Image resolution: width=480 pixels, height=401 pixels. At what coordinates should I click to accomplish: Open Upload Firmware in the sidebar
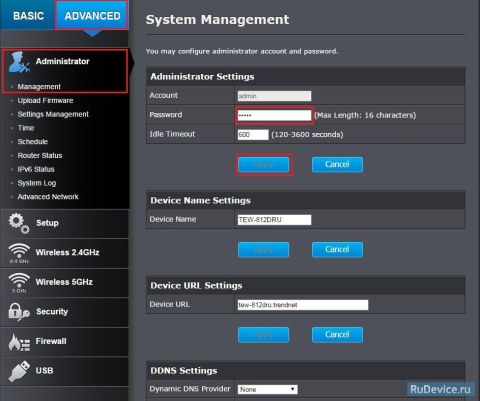tap(45, 101)
